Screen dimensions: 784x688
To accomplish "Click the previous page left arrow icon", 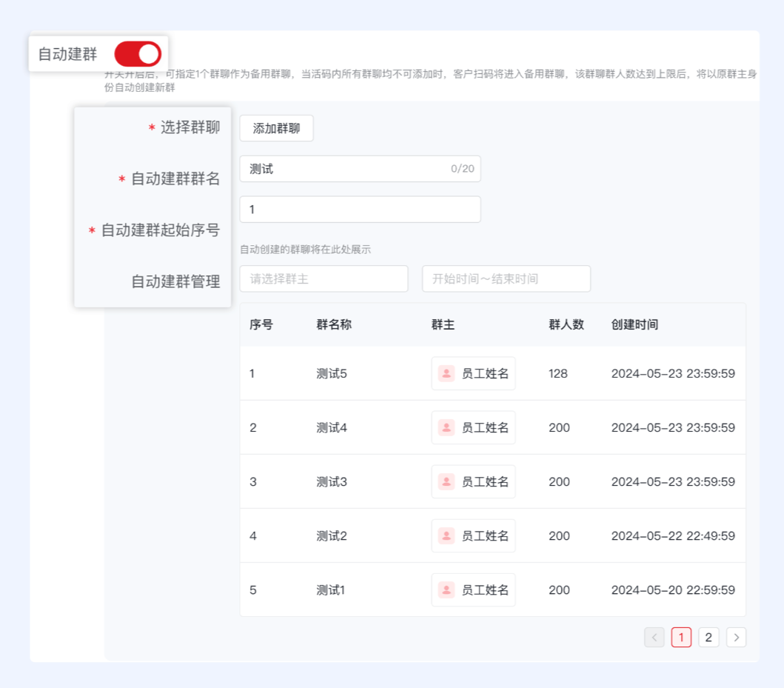I will [654, 637].
